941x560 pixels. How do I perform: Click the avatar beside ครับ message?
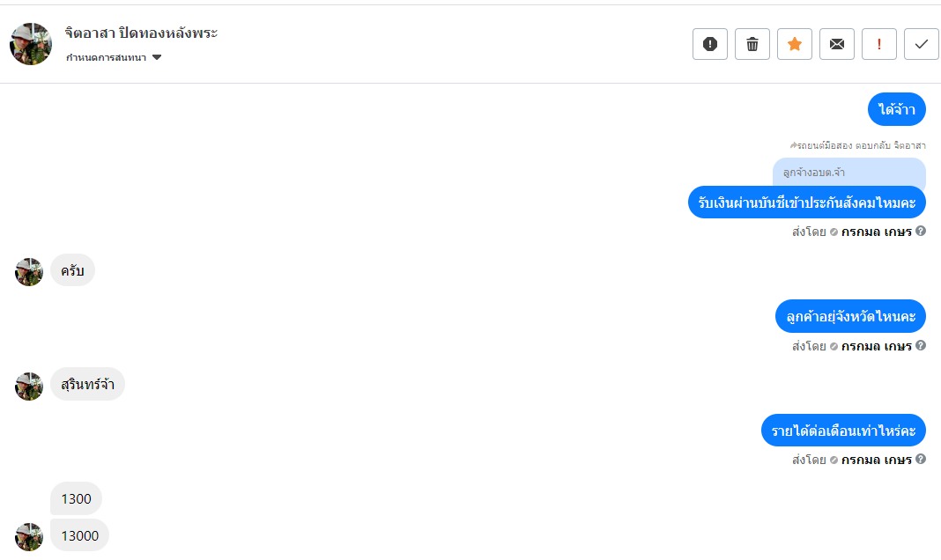pyautogui.click(x=29, y=272)
